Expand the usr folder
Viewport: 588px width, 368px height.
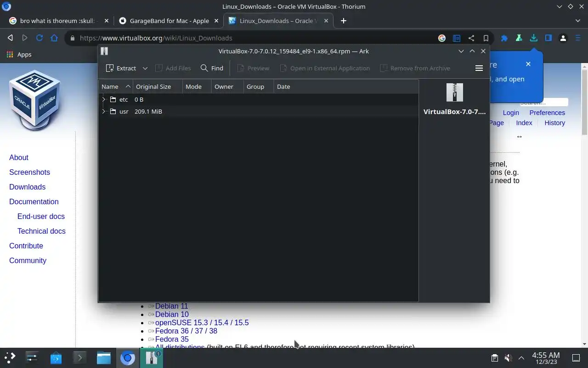(x=104, y=111)
